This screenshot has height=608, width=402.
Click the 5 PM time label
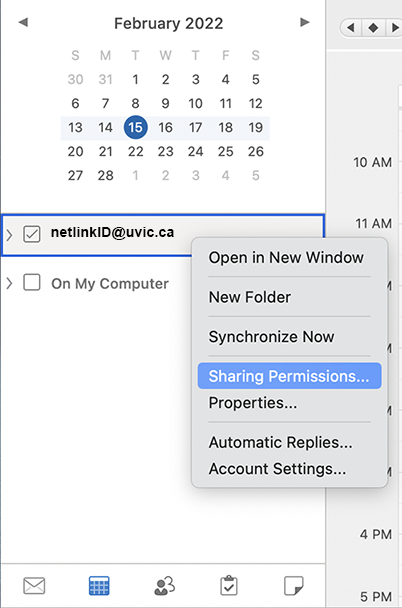[376, 596]
